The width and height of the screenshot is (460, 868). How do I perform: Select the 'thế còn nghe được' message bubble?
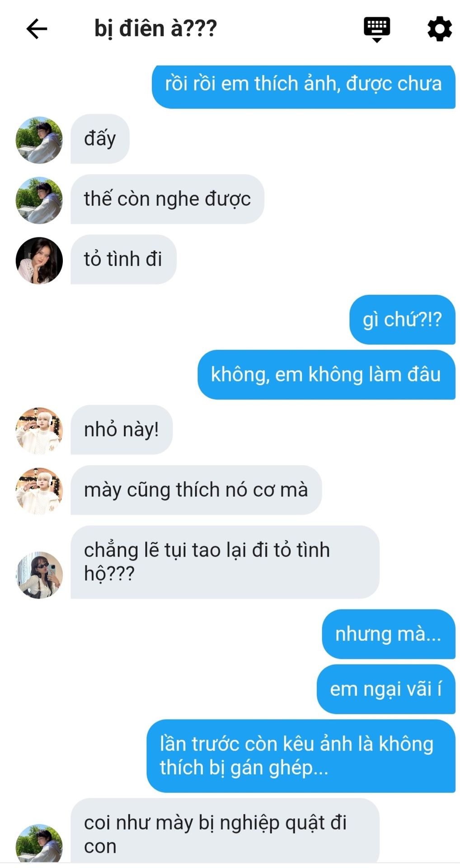(167, 199)
